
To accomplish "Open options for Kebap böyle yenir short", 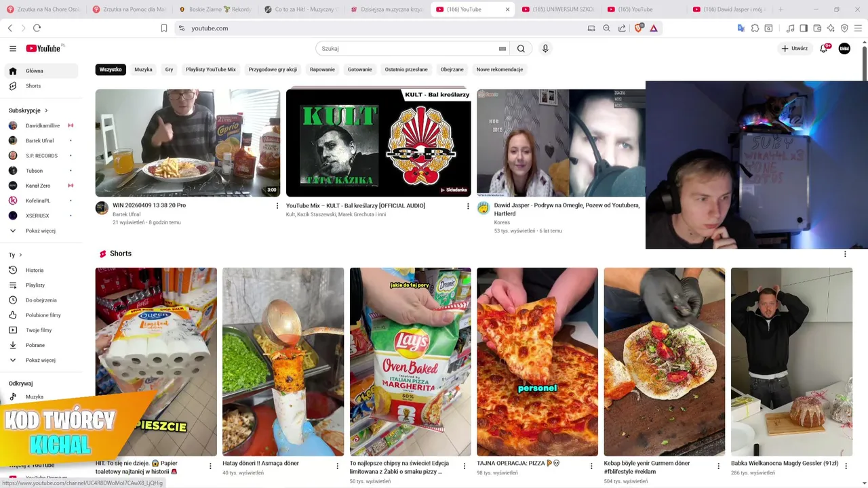I will tap(718, 466).
